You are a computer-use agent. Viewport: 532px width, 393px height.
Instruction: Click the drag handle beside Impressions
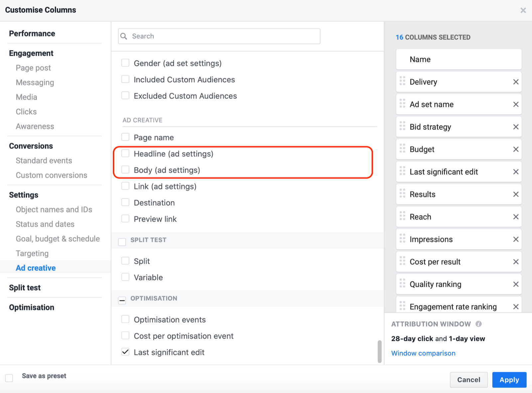point(403,239)
